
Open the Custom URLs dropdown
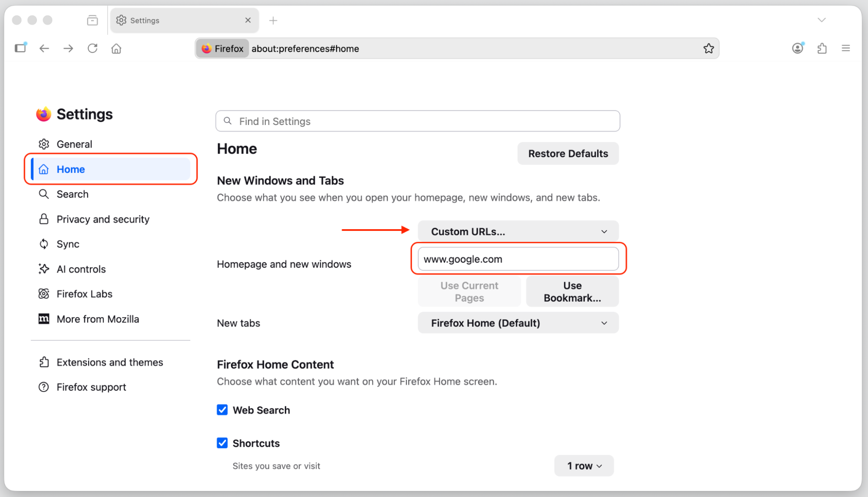pos(518,231)
